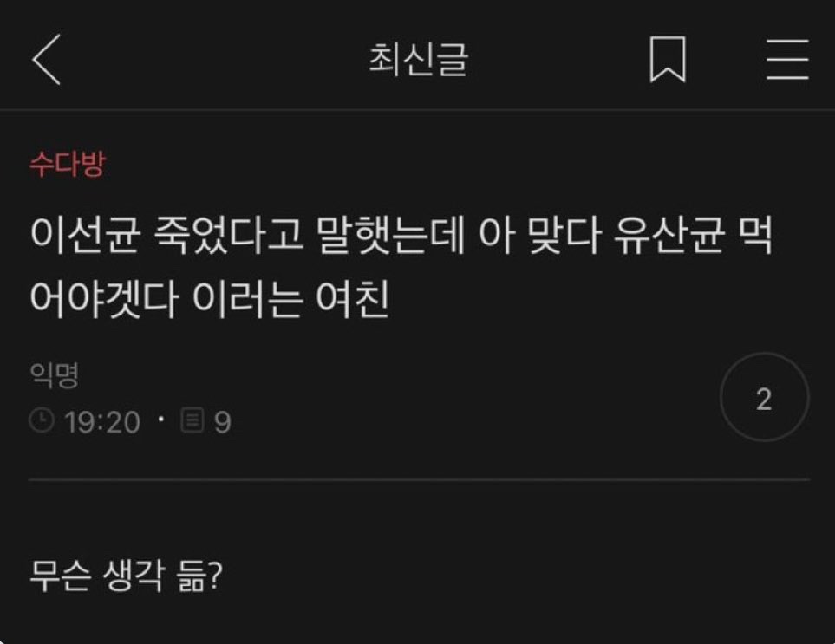
Task: Tap the post body text 무슨 생각 듦?
Action: tap(126, 576)
